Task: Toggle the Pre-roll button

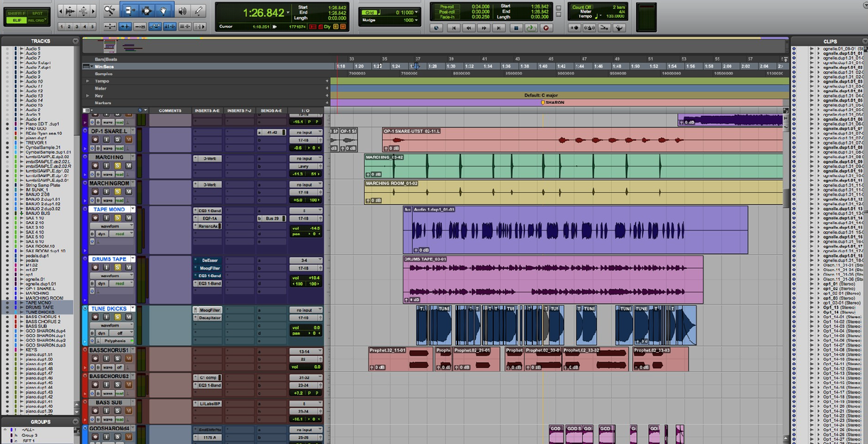Action: coord(447,6)
